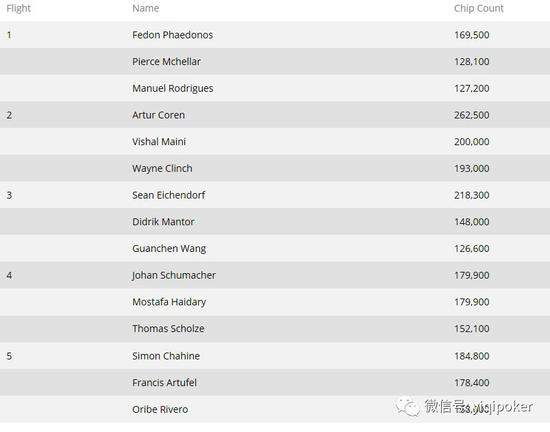550x432 pixels.
Task: Select Didrik Mantor entry
Action: (x=163, y=222)
